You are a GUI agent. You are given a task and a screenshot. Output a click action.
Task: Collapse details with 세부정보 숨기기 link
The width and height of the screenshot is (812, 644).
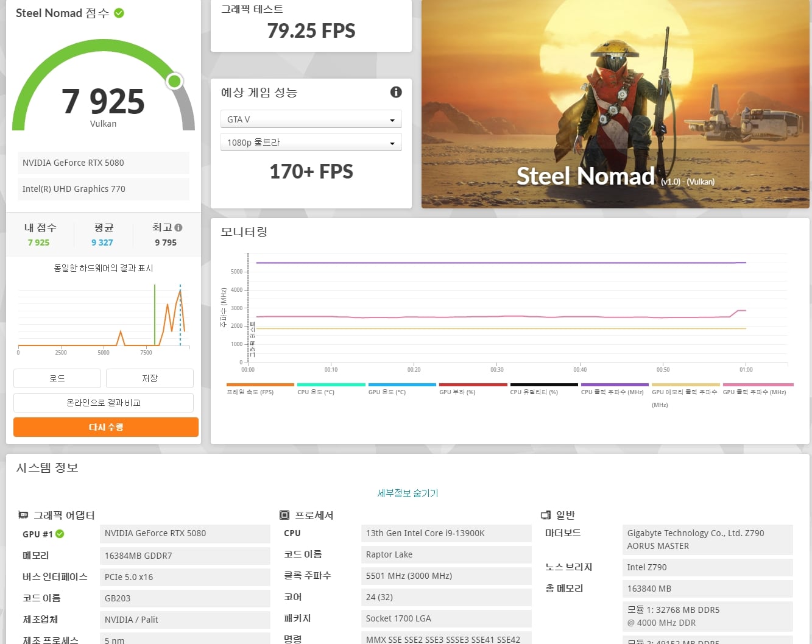coord(408,493)
